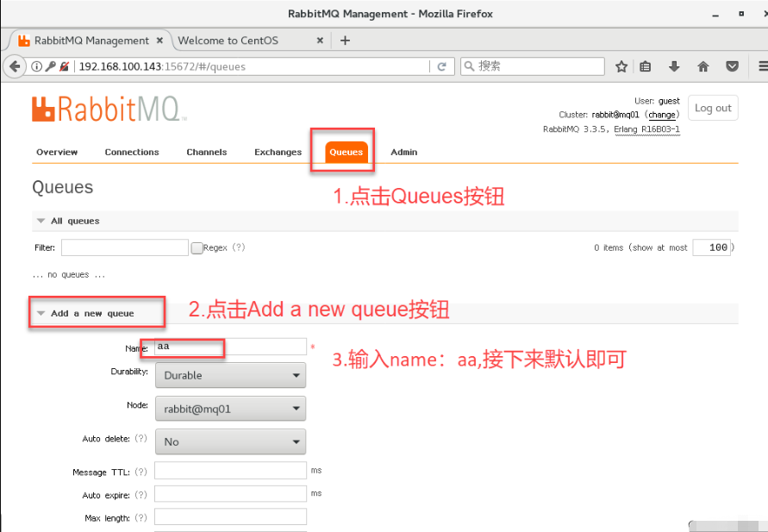The height and width of the screenshot is (532, 768).
Task: Close the RabbitMQ Management tab
Action: pos(159,41)
